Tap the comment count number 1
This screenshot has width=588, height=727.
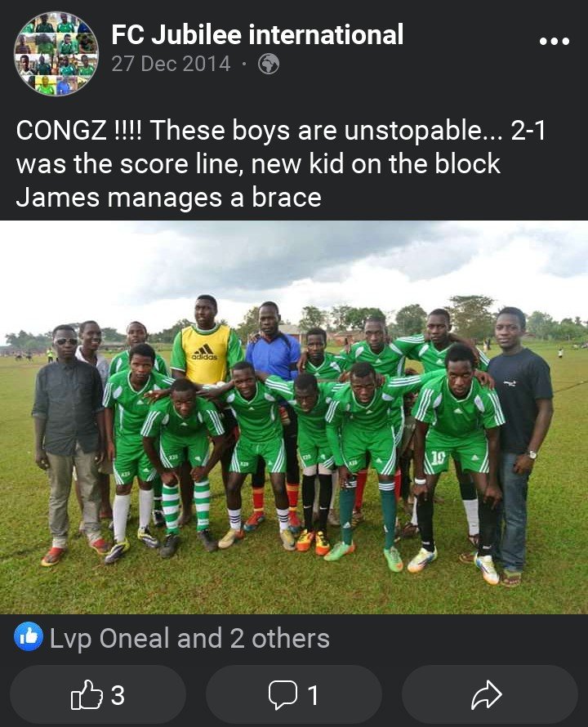[313, 695]
